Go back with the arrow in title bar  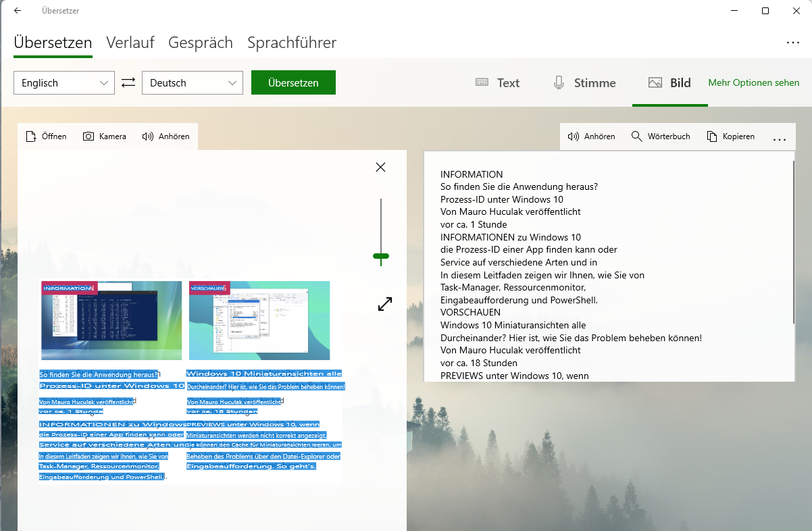17,11
